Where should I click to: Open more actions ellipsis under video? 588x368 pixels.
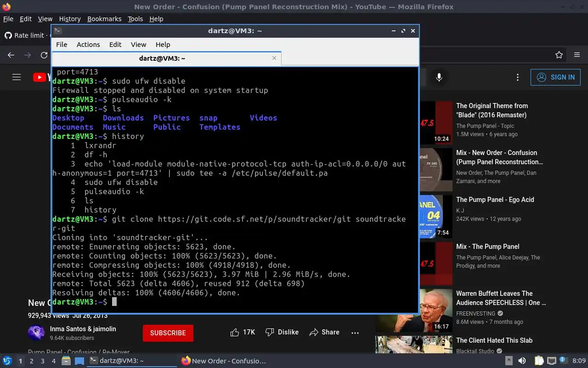(355, 333)
